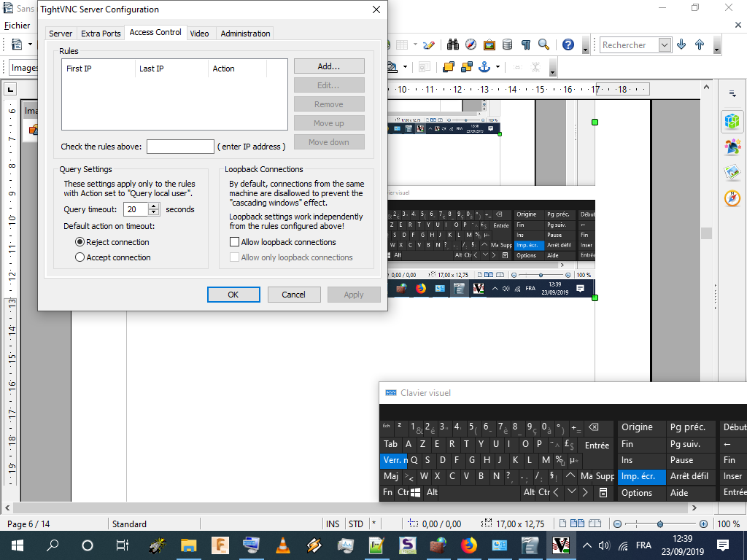Click the Aide key on Clavier visuel

tap(690, 493)
